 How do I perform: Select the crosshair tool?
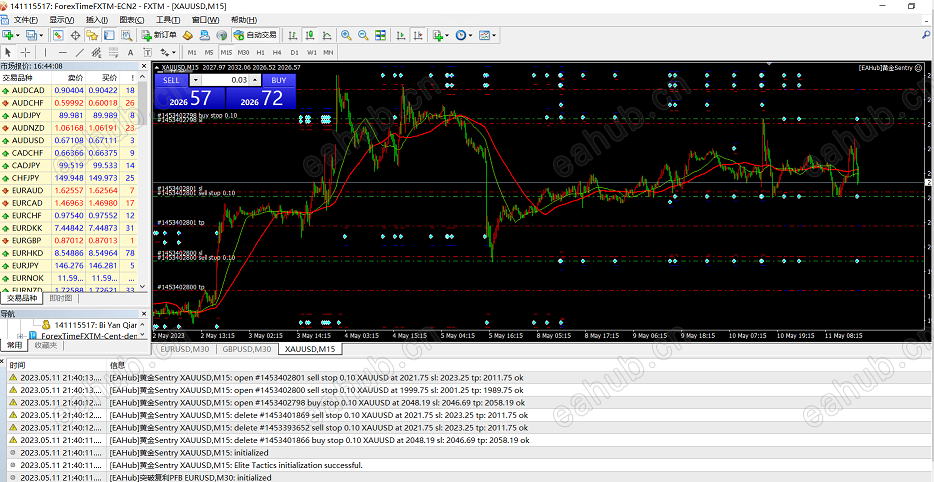point(26,52)
